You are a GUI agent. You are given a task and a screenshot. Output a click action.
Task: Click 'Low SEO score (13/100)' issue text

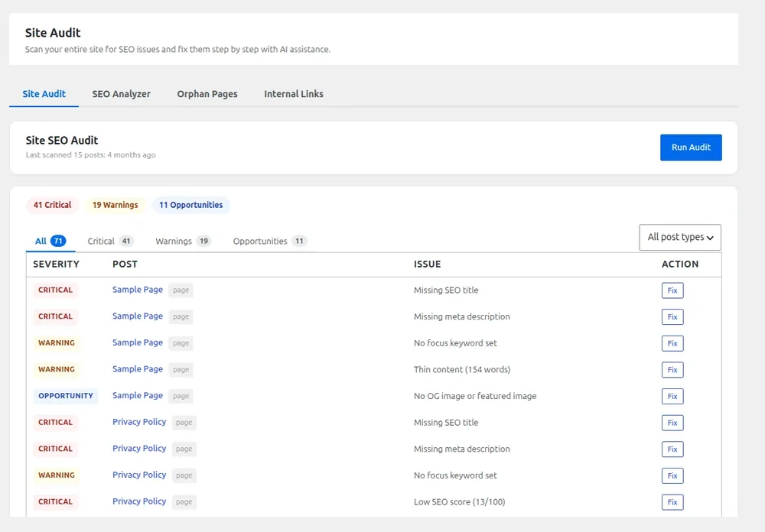point(459,501)
